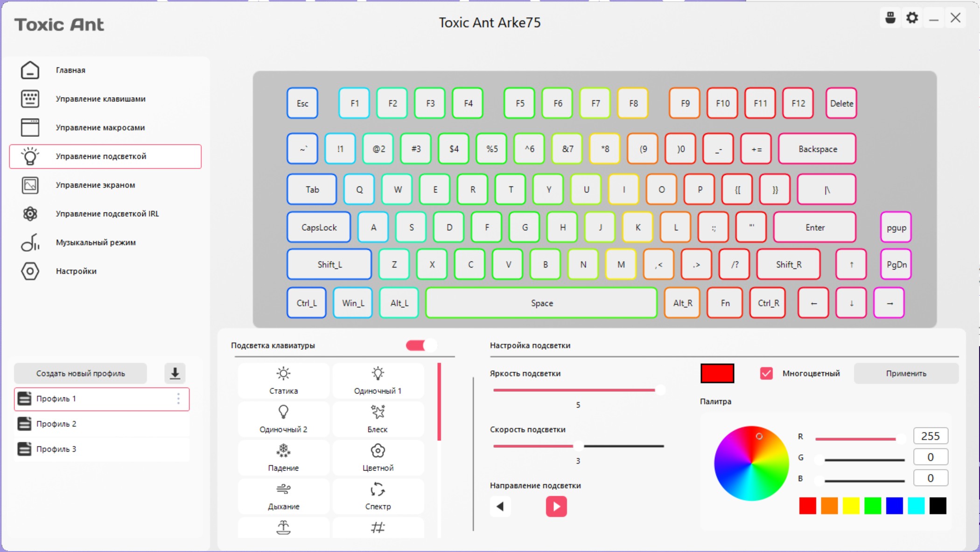Screen dimensions: 980x552
Task: Set lighting direction to right arrow
Action: 556,506
